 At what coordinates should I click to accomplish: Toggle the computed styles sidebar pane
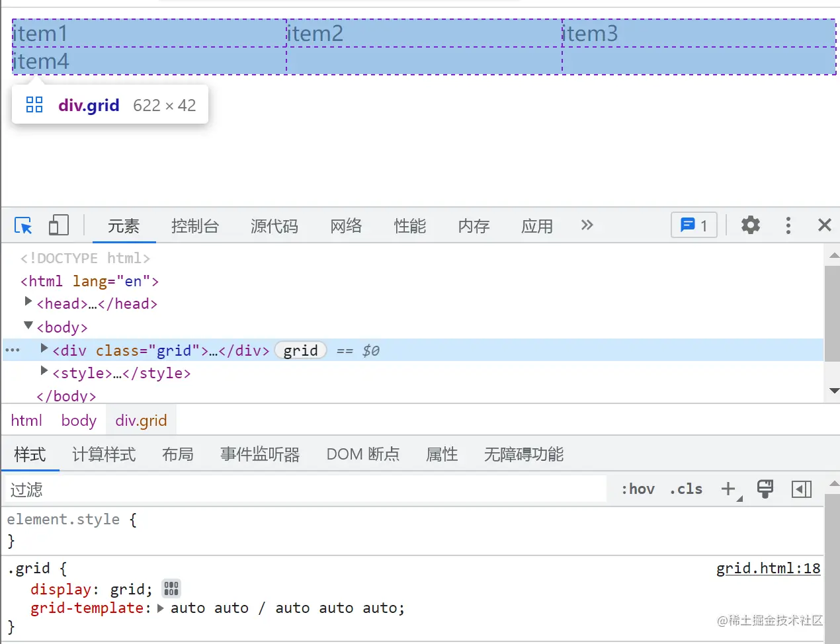pos(801,489)
